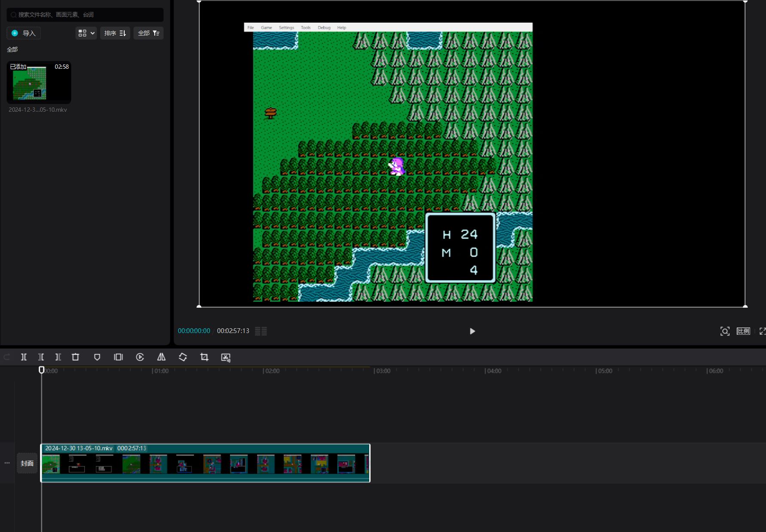Click the 03:00 mark on timeline ruler
Image resolution: width=766 pixels, height=532 pixels.
[x=383, y=371]
